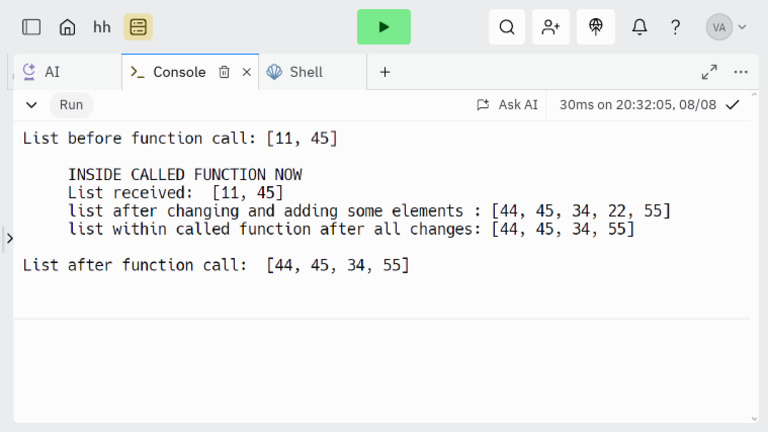Open the search magnifier icon
Screen dimensions: 768x432
point(507,27)
